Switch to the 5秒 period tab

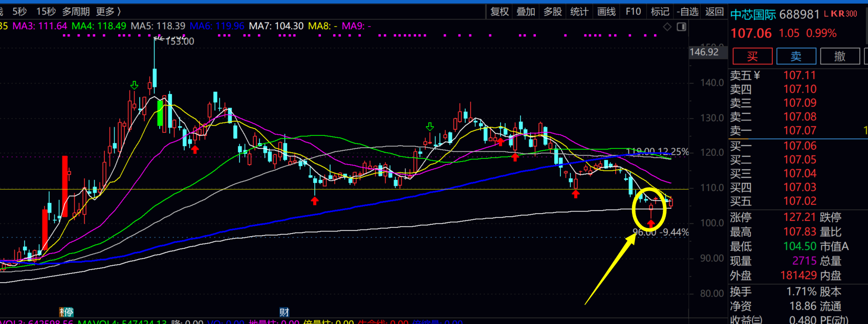(x=19, y=11)
